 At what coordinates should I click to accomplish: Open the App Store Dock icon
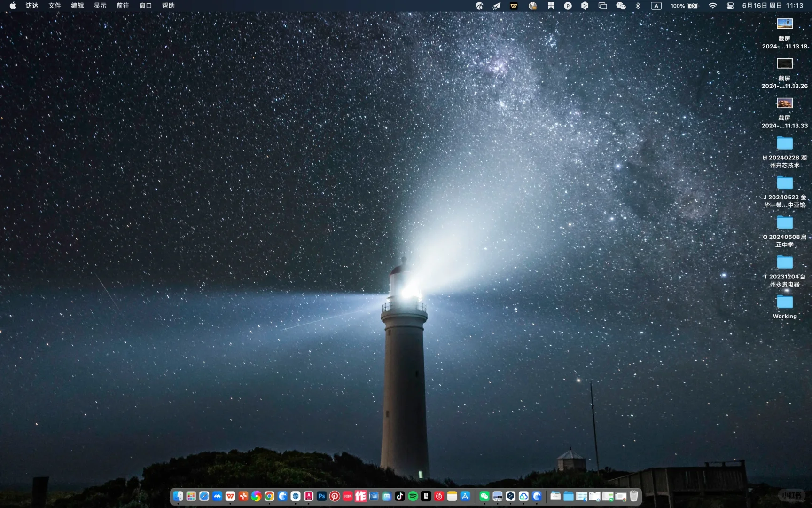[465, 496]
